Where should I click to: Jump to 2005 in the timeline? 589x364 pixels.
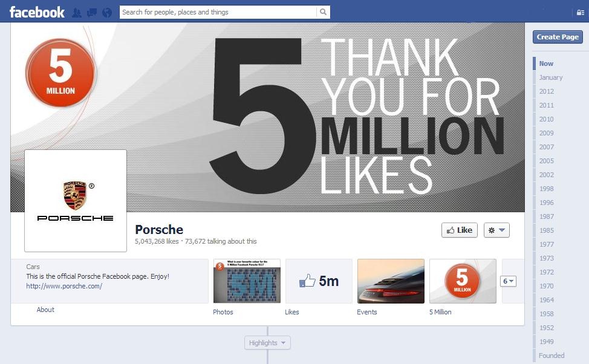tap(547, 161)
